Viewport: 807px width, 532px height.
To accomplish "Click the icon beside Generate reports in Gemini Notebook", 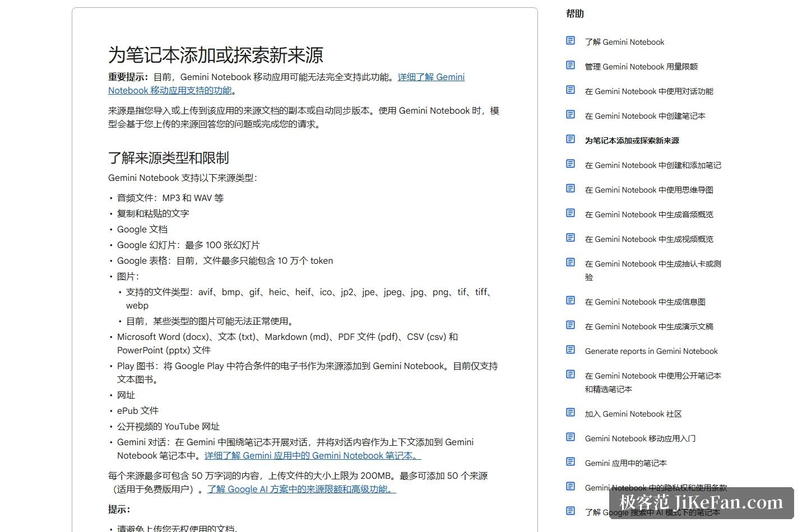I will coord(571,349).
